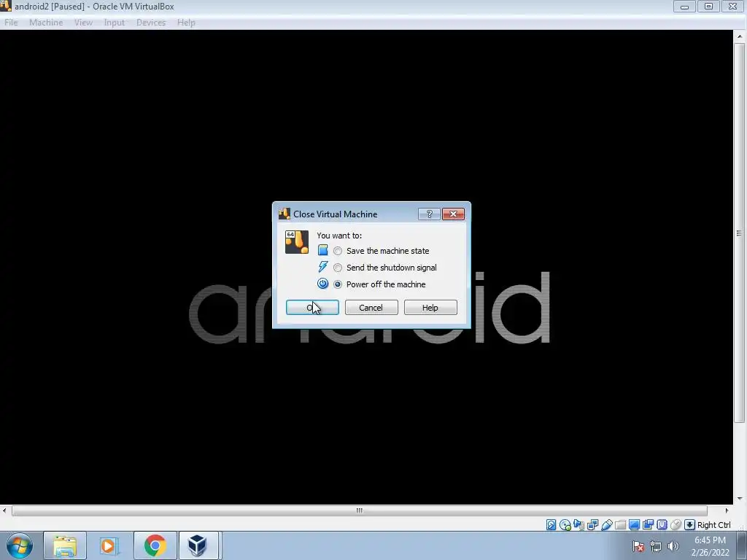This screenshot has height=560, width=747.
Task: Open the Machine menu
Action: [x=46, y=23]
